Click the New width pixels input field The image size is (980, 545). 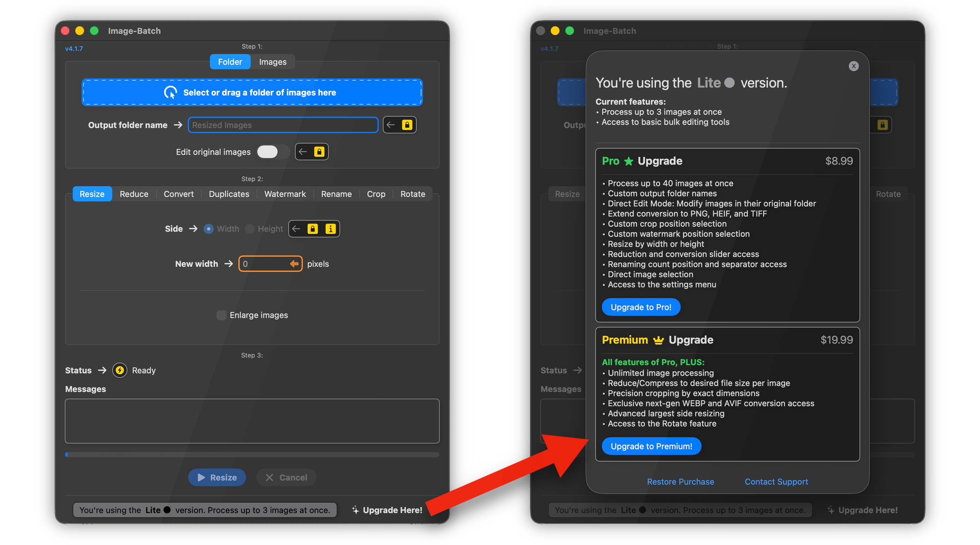tap(271, 264)
